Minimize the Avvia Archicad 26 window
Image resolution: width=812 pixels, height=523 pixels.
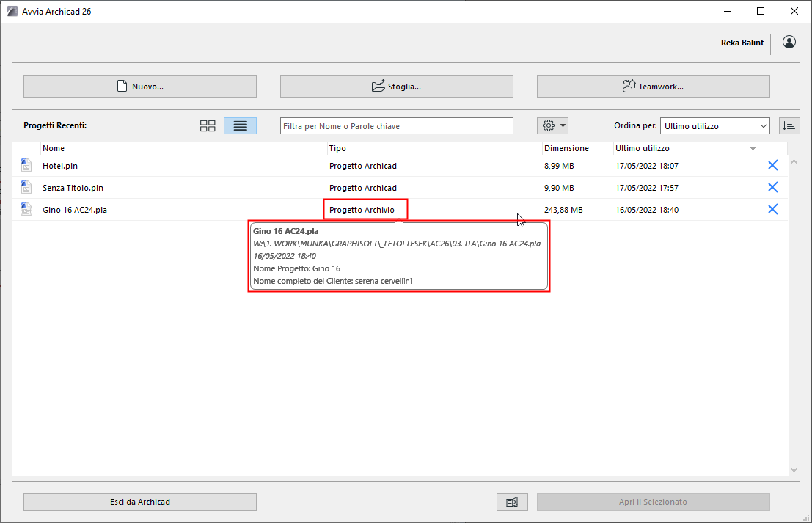click(728, 11)
